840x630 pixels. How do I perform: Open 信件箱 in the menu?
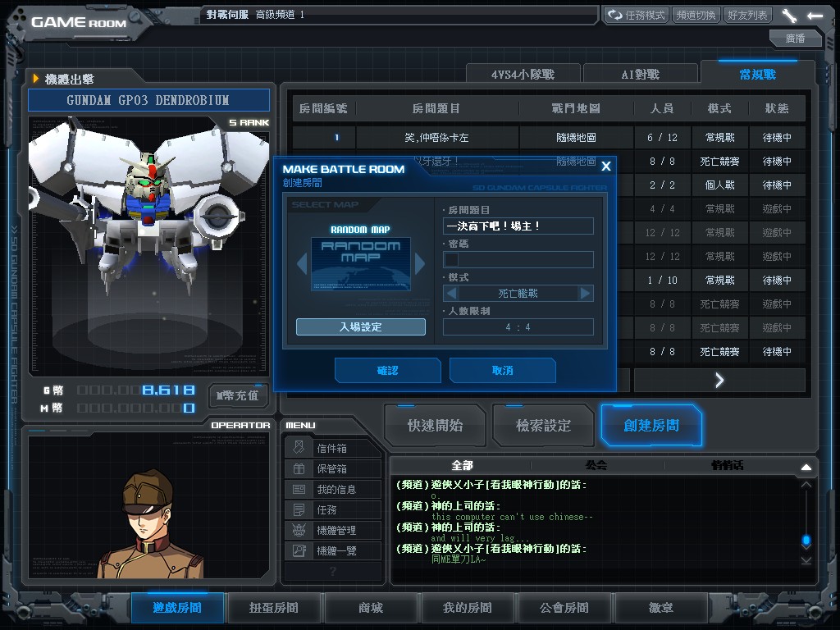(333, 448)
